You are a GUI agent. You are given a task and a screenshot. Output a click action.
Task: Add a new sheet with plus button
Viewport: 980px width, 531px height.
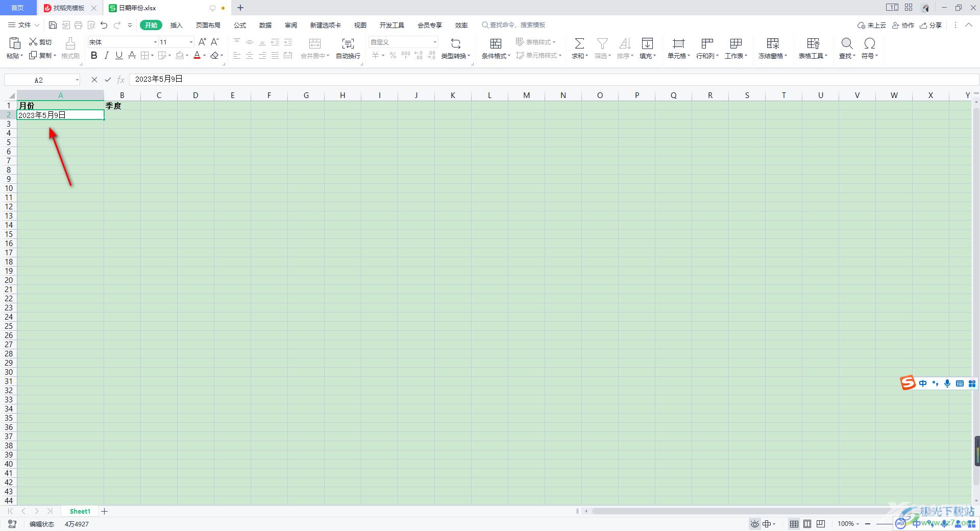point(105,511)
